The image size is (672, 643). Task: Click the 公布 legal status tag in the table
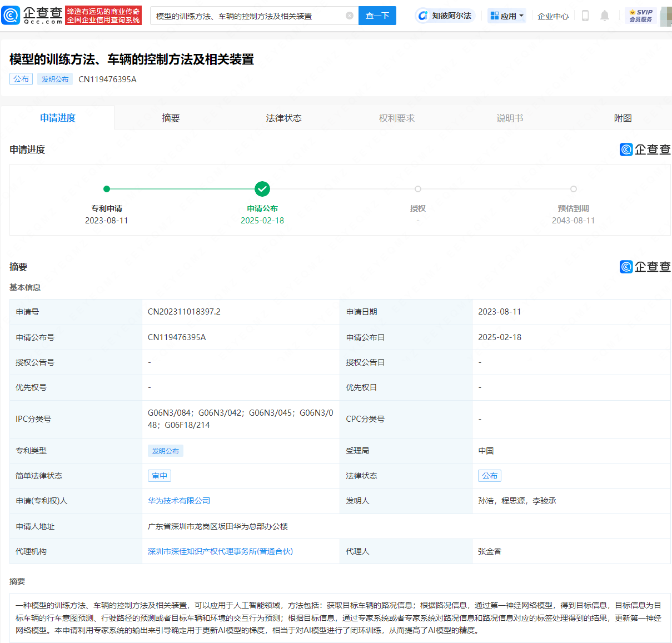[490, 476]
